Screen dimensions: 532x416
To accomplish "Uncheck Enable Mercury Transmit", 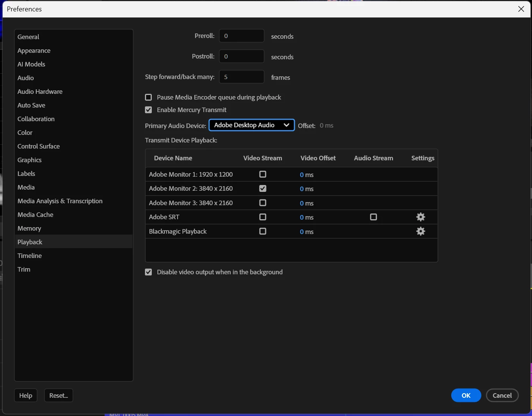I will (x=148, y=110).
